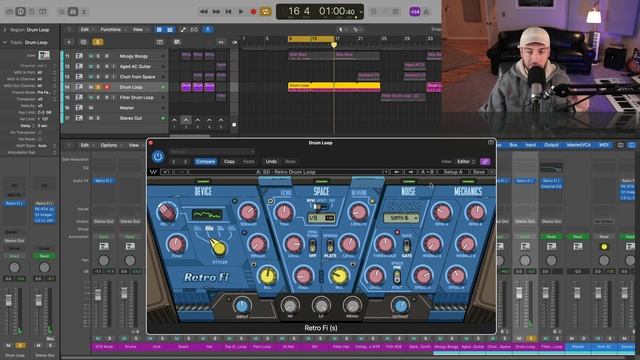Screen dimensions: 640x360
Task: Toggle the Echo section enable LED
Action: pos(271,202)
